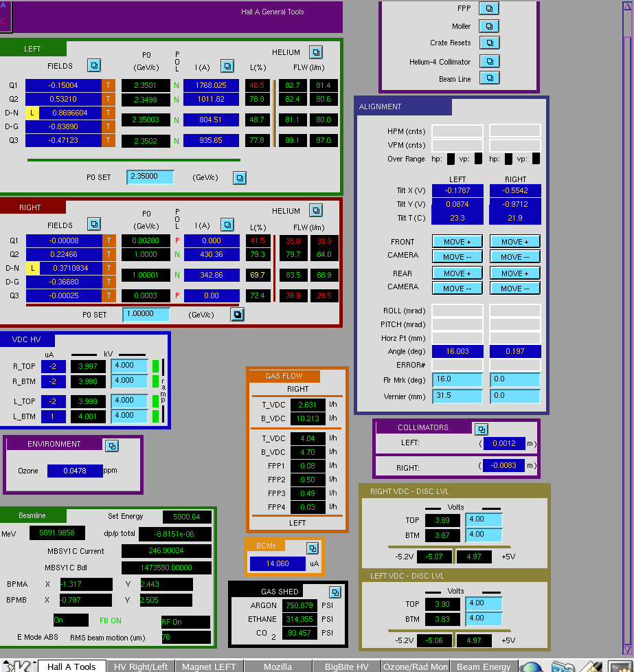Screen dimensions: 634x672
Task: Edit LEFT Flr Mrk field 16.0
Action: 457,380
